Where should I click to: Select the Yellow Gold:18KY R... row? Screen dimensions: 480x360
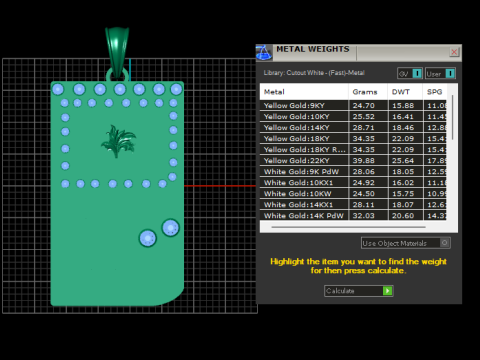(353, 150)
